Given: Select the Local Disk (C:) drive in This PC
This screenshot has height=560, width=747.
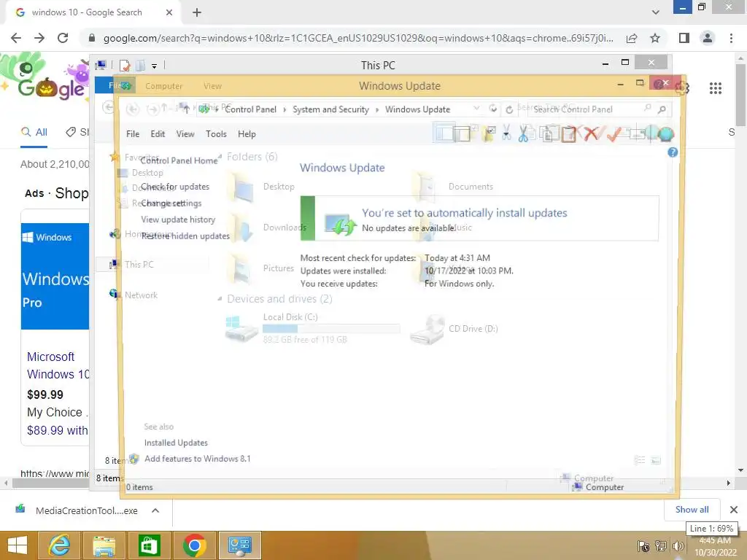Looking at the screenshot, I should (x=312, y=329).
